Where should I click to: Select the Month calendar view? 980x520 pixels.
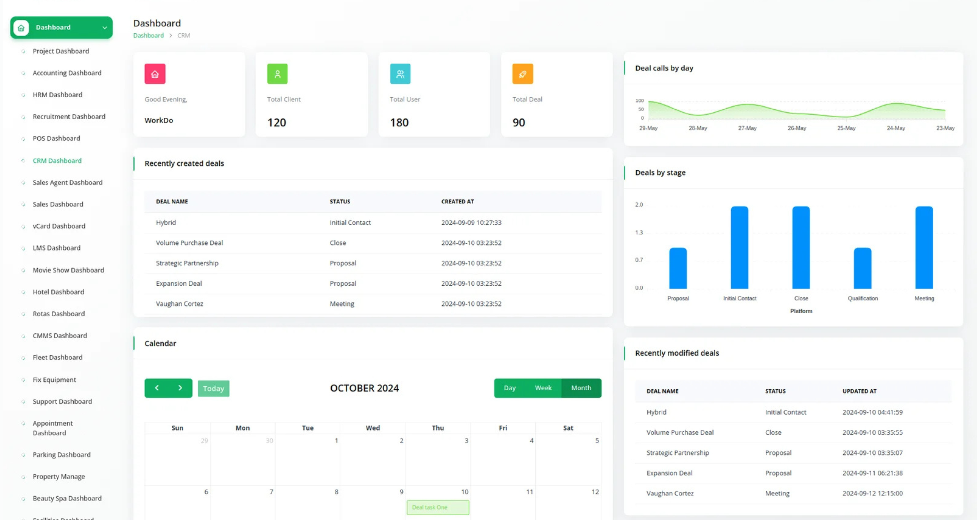[581, 388]
